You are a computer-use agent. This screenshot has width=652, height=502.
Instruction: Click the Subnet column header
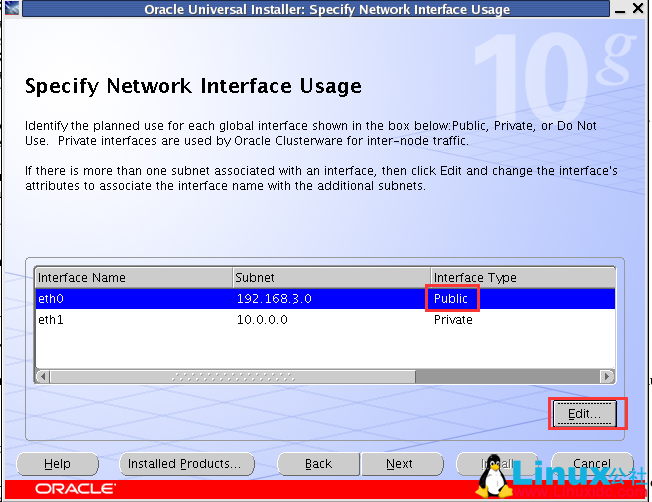click(331, 277)
